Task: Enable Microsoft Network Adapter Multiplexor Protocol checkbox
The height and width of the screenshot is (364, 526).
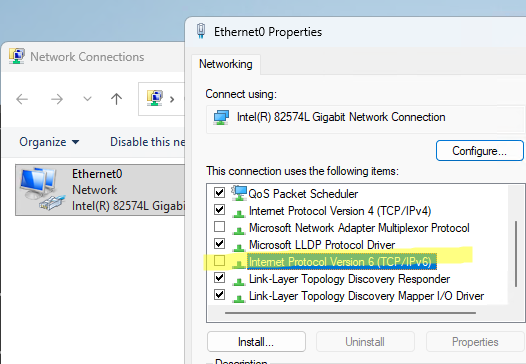Action: pyautogui.click(x=219, y=227)
